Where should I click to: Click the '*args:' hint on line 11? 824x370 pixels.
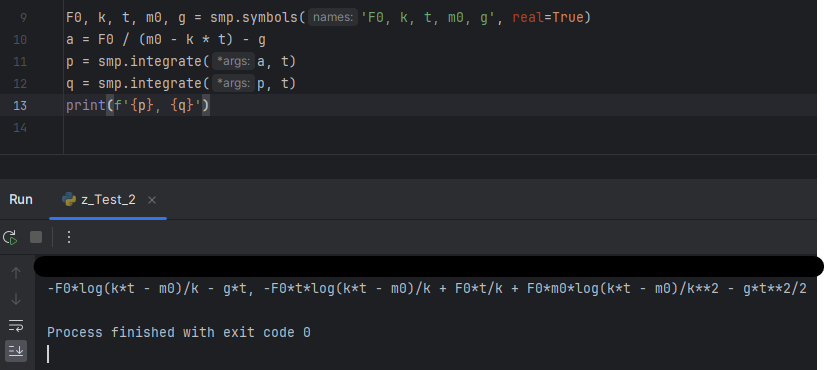coord(233,61)
